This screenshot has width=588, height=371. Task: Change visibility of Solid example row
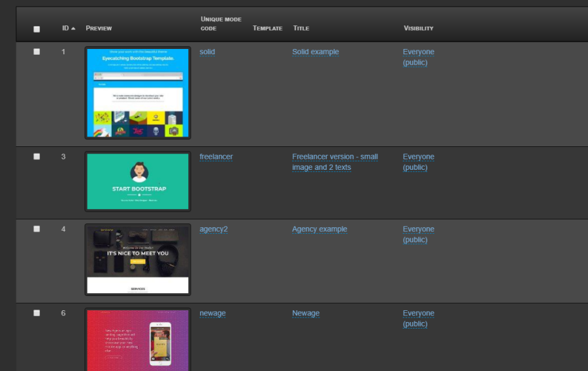coord(419,57)
